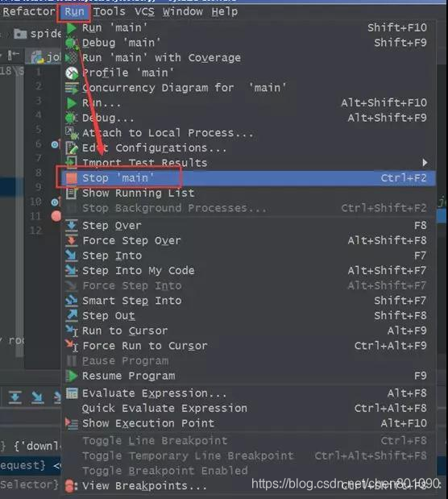Click Force Step Over red arrow icon

point(72,240)
